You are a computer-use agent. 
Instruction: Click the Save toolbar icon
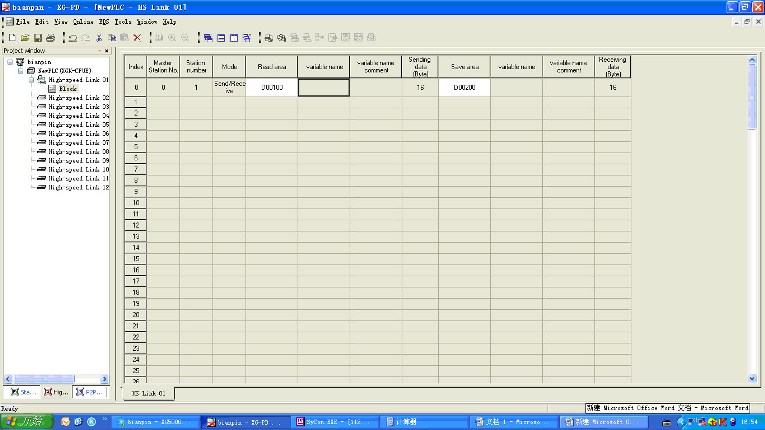click(37, 37)
